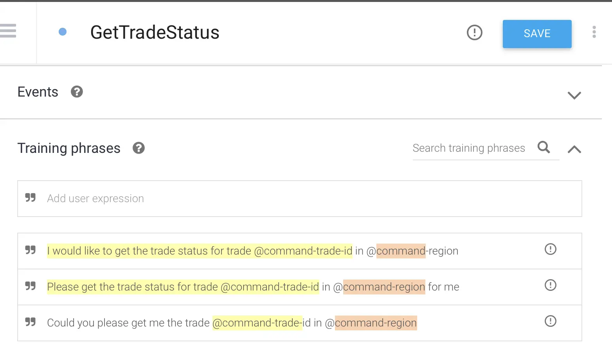Viewport: 612px width, 364px height.
Task: Click the warning icon next to SAVE
Action: (x=474, y=32)
